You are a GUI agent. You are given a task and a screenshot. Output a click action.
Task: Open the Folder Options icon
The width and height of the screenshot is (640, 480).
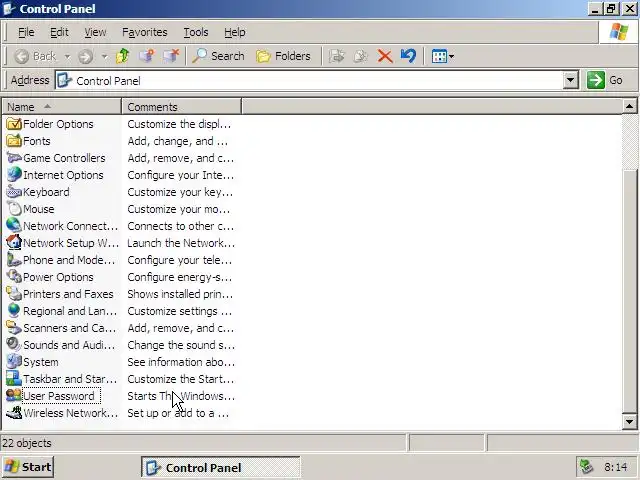click(x=14, y=124)
